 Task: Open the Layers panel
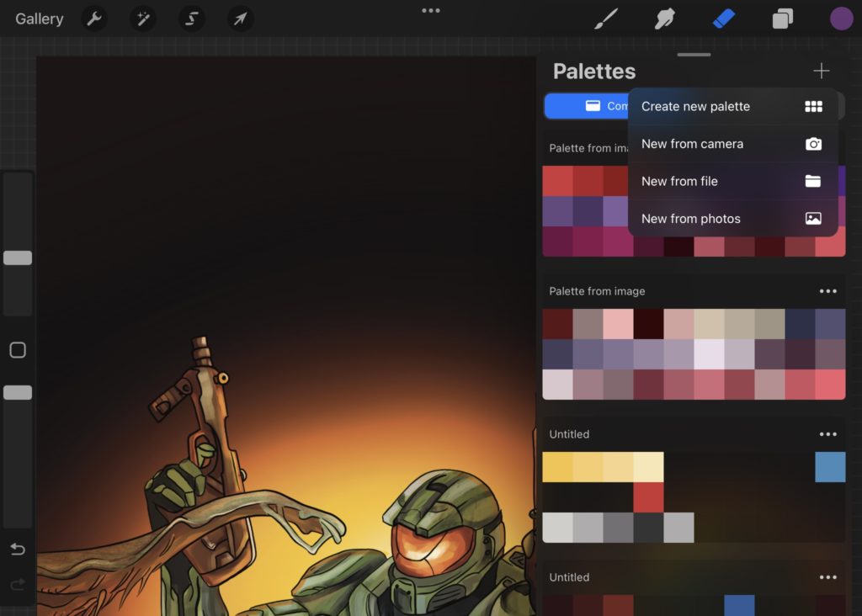[783, 19]
